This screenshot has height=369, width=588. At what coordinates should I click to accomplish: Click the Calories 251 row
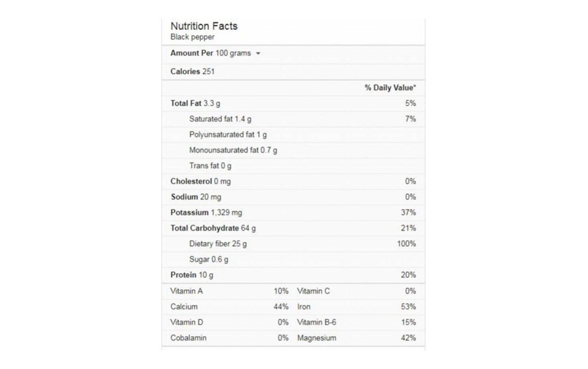pyautogui.click(x=293, y=71)
